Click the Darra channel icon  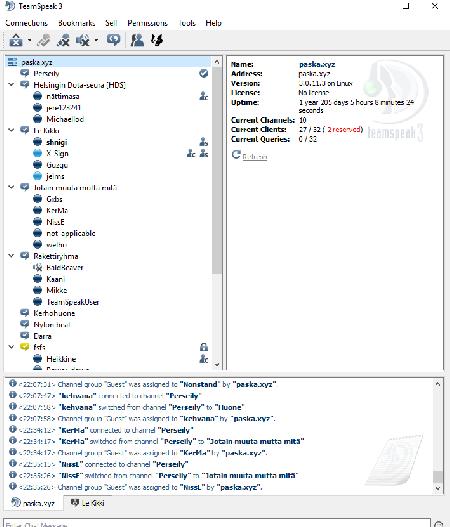click(25, 336)
